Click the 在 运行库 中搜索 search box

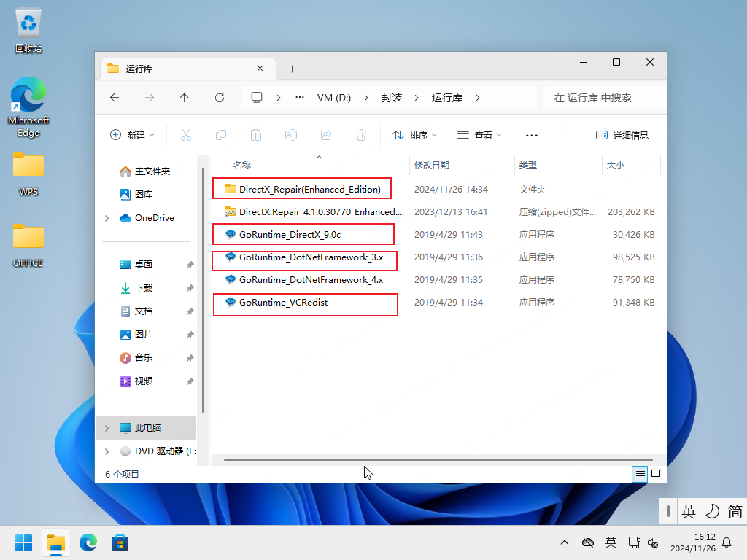(x=604, y=98)
